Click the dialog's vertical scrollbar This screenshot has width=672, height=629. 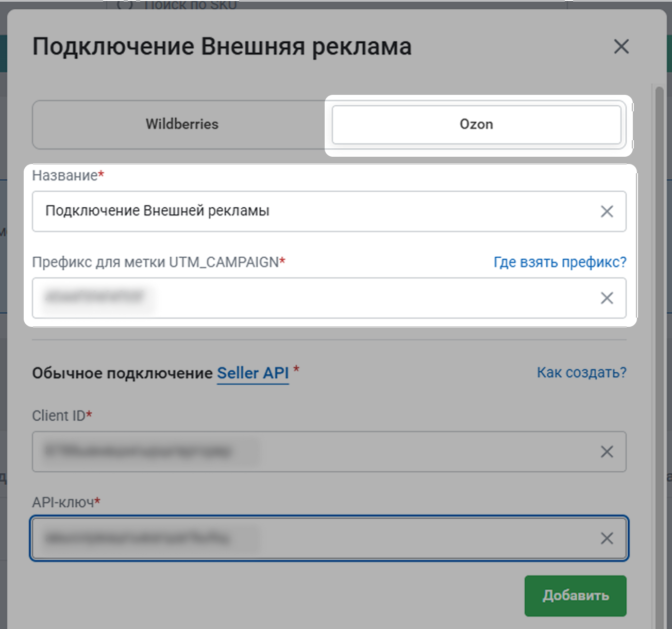[x=659, y=309]
